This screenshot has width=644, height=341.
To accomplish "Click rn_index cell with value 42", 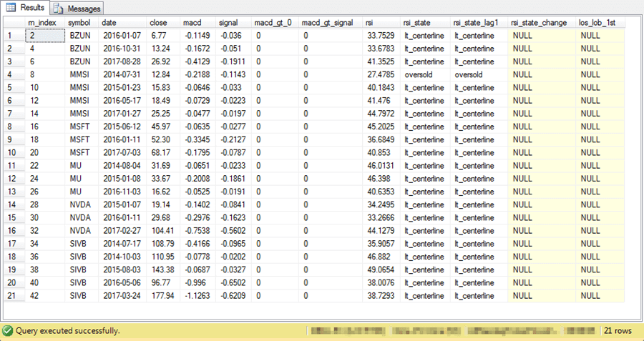I will [45, 296].
